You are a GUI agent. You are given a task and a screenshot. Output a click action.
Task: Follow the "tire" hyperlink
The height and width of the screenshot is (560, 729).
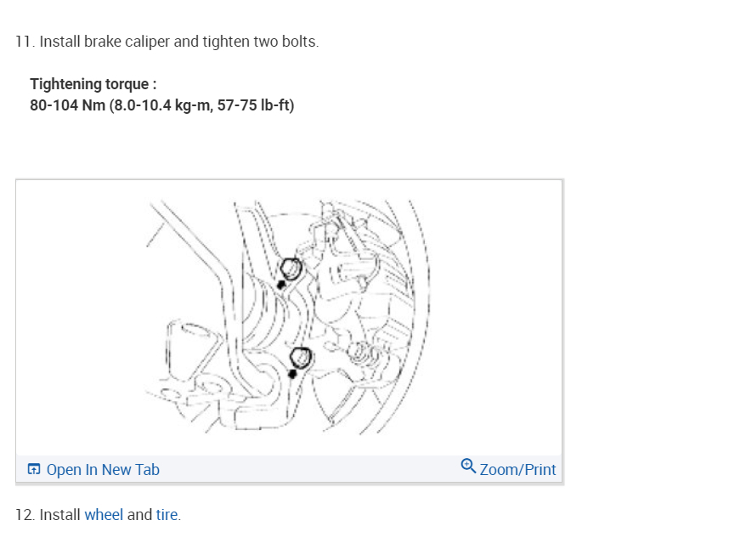click(x=167, y=515)
